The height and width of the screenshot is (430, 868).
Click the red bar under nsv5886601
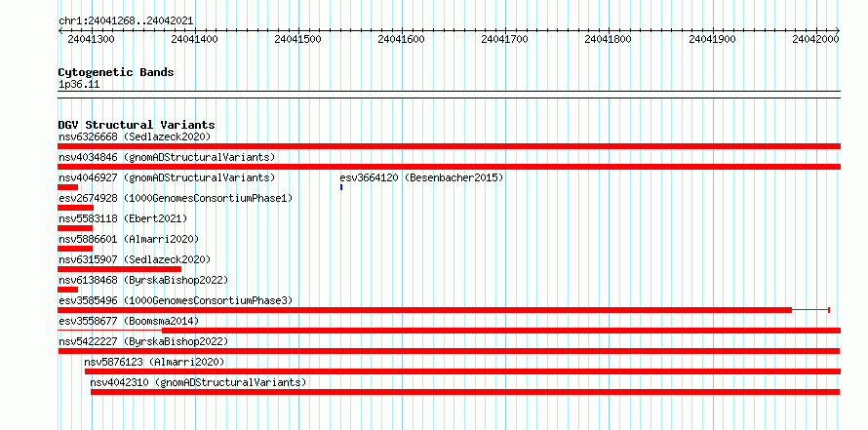click(75, 249)
